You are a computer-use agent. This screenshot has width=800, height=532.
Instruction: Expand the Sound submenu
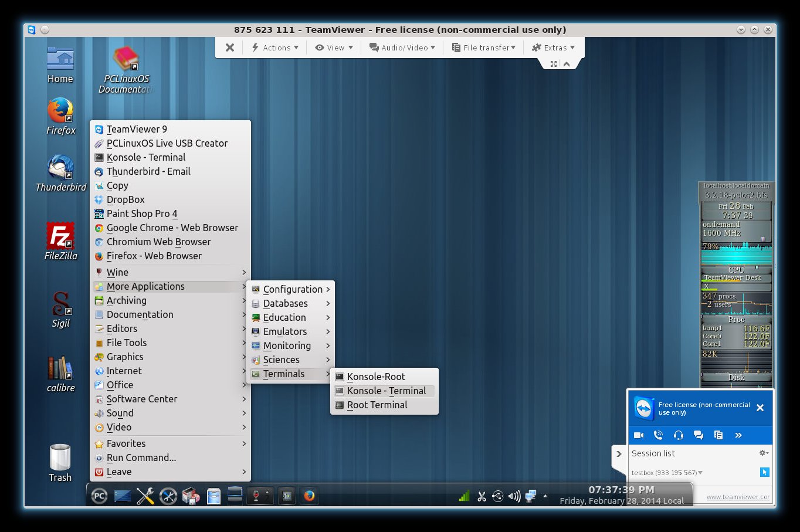[x=170, y=413]
